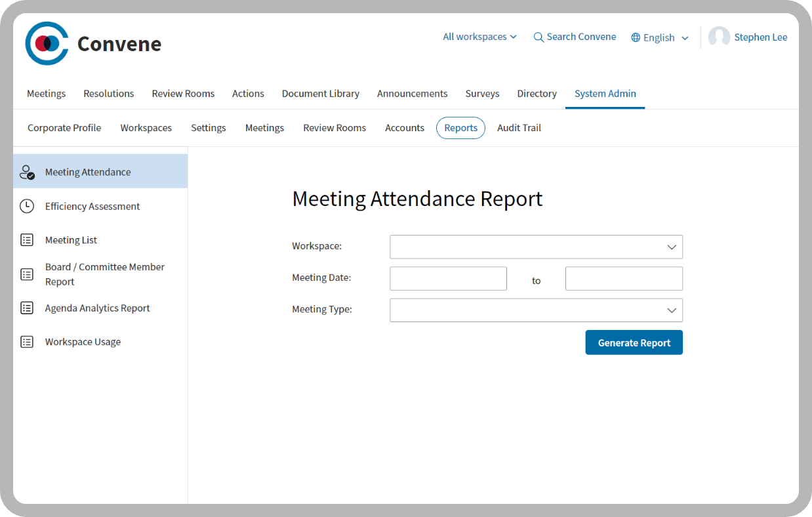Click the search magnifier icon
812x517 pixels.
pyautogui.click(x=538, y=37)
